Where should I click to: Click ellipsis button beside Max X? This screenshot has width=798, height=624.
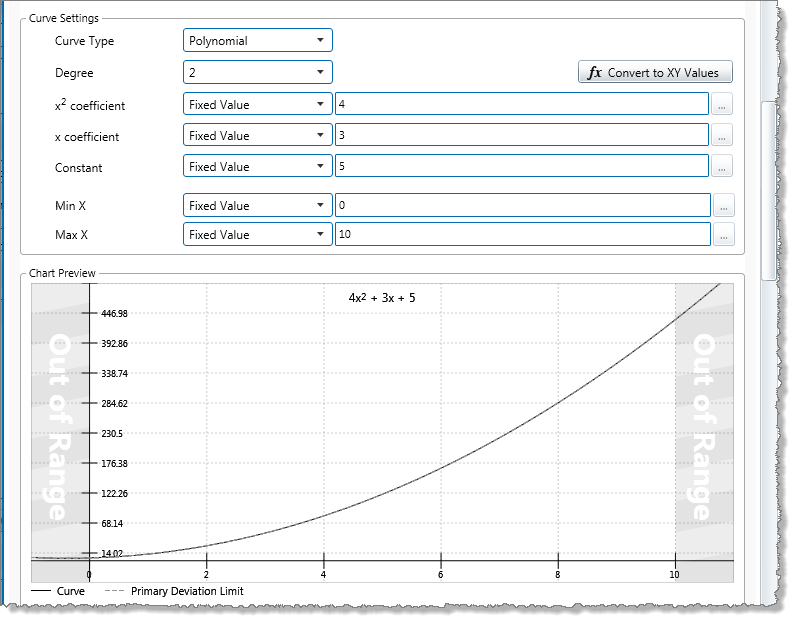pos(723,235)
